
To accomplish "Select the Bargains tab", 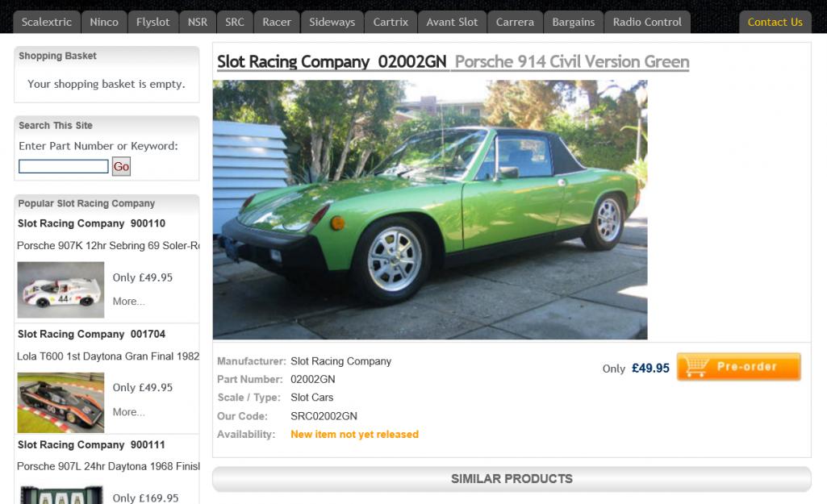I will (574, 22).
